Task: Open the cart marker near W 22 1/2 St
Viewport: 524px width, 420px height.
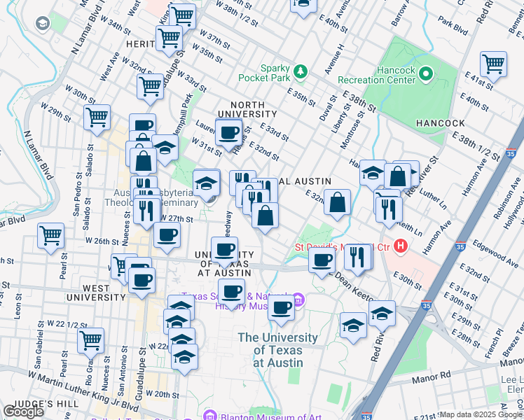Action: (90, 341)
